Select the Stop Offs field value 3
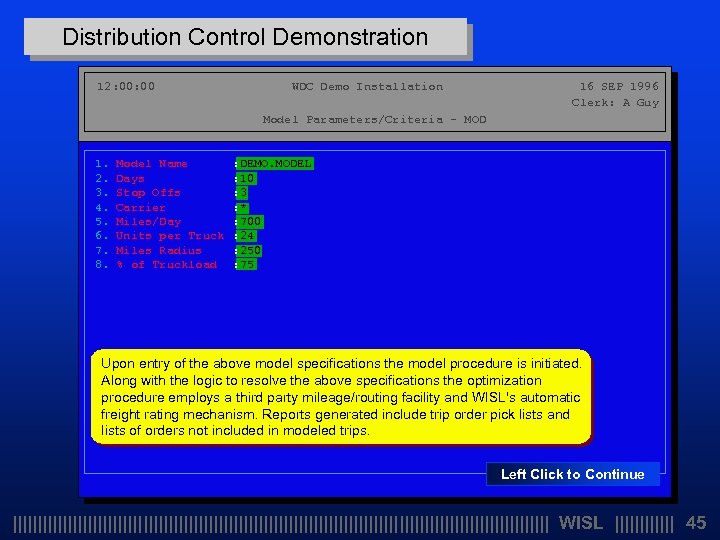This screenshot has height=540, width=720. (242, 192)
